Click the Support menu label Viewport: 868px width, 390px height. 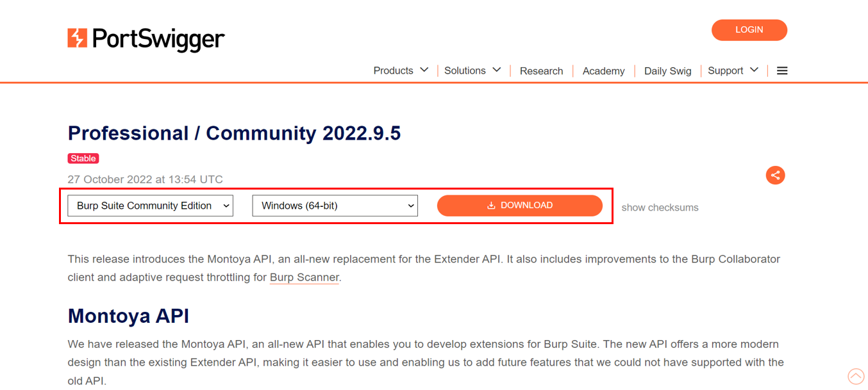pos(725,71)
